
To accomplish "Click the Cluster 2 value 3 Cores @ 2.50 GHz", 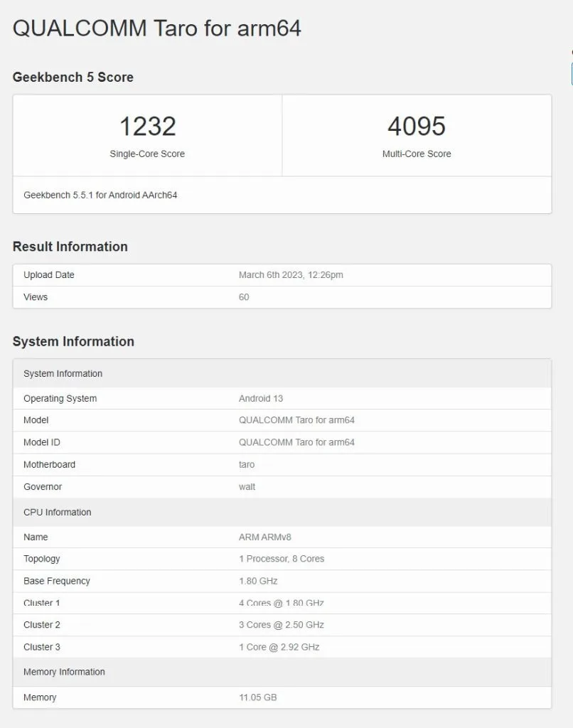I will (x=281, y=625).
